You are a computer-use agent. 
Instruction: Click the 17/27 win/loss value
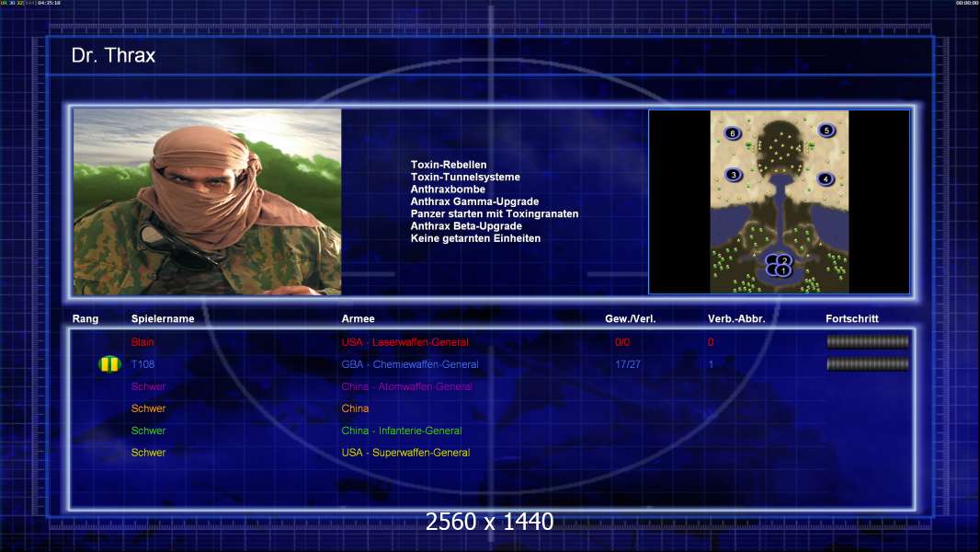click(x=628, y=364)
